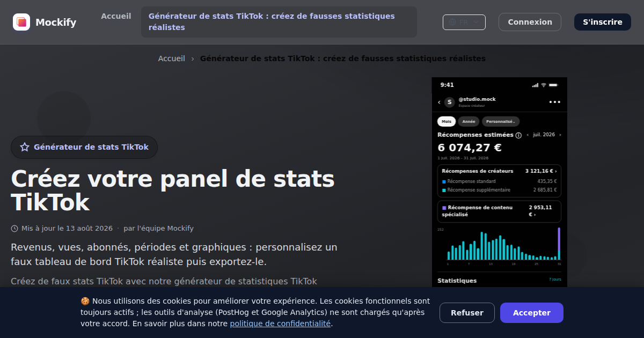The width and height of the screenshot is (644, 338).
Task: Click the purple Récompense de contenu spécialisé swatch
Action: click(444, 208)
